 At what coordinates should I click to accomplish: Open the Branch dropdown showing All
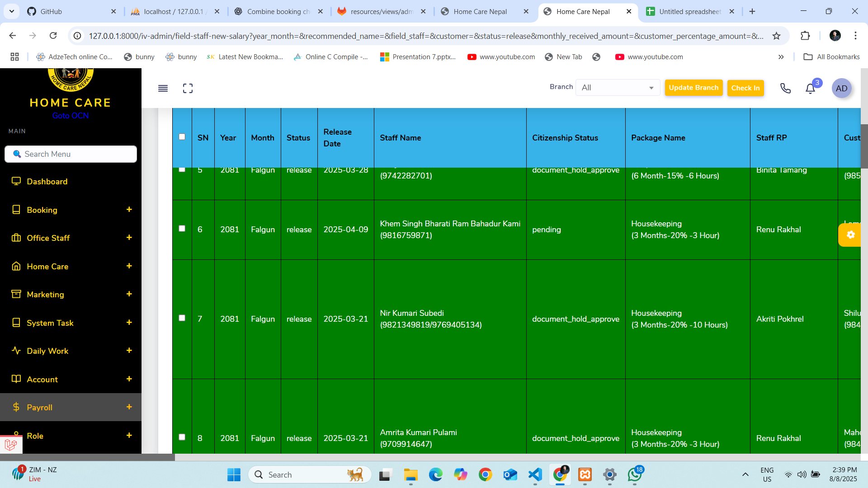[618, 88]
